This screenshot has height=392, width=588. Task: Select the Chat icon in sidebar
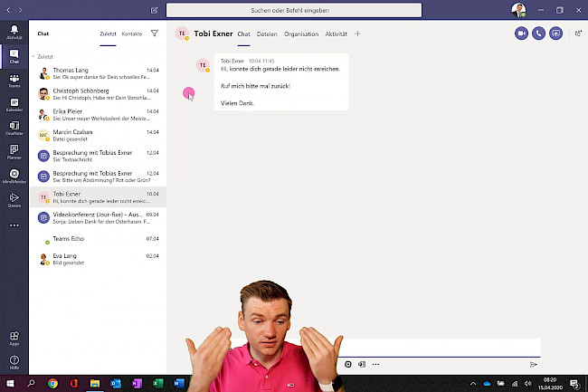(14, 56)
